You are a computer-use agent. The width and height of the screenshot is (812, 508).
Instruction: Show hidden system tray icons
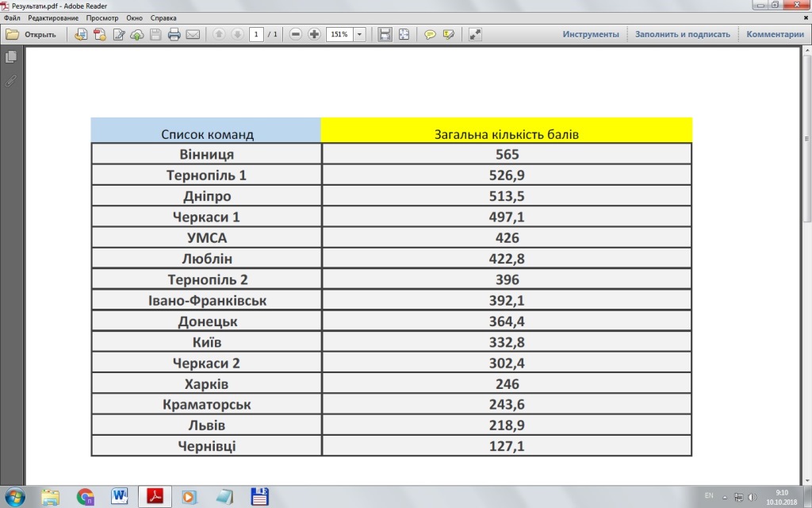[x=723, y=497]
